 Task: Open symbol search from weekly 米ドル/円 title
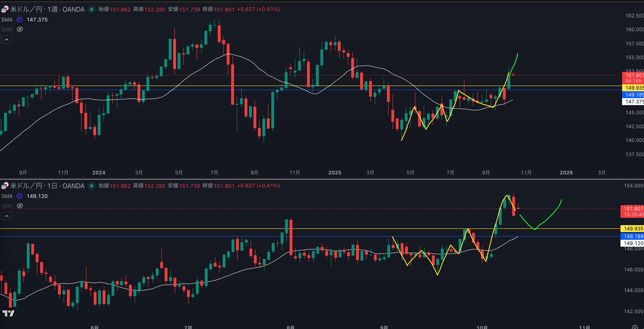click(x=47, y=9)
